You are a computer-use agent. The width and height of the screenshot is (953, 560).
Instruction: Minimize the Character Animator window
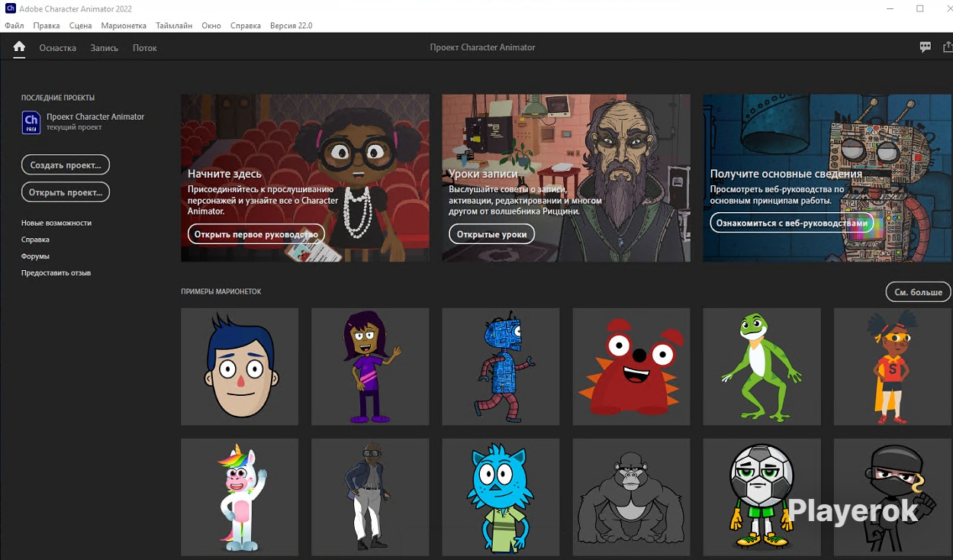point(891,8)
